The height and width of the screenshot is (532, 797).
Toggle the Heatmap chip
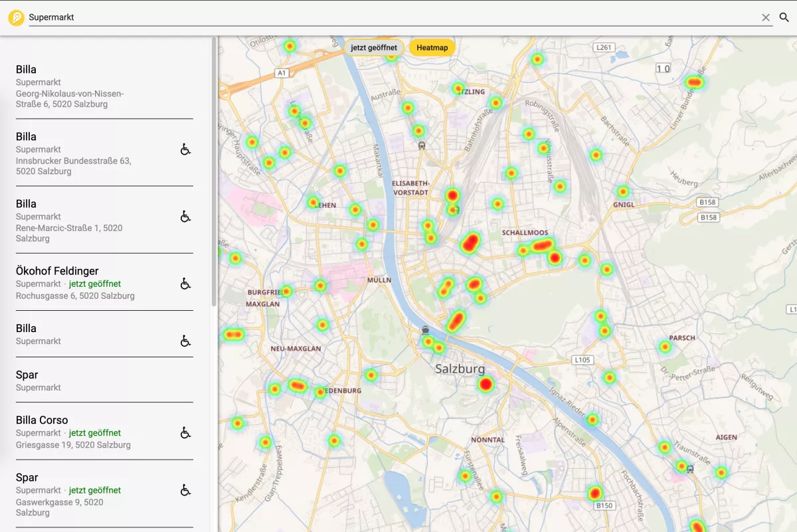coord(432,48)
